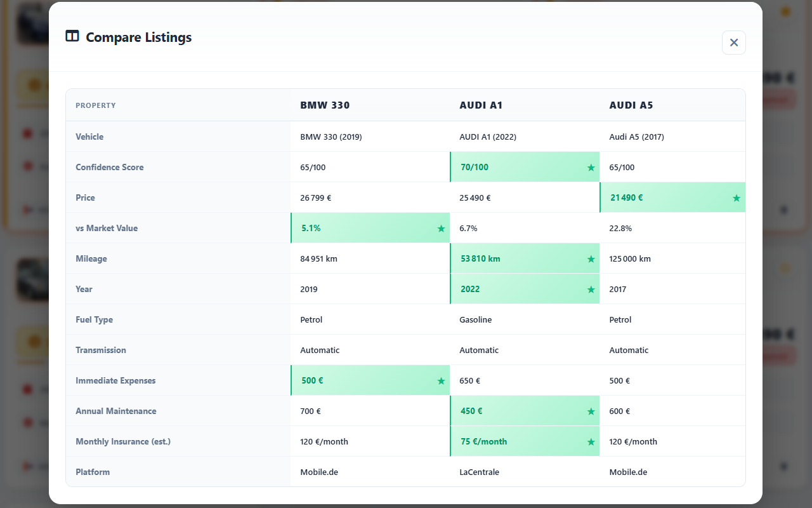This screenshot has height=508, width=812.
Task: Click the compare columns icon beside the title
Action: 72,36
